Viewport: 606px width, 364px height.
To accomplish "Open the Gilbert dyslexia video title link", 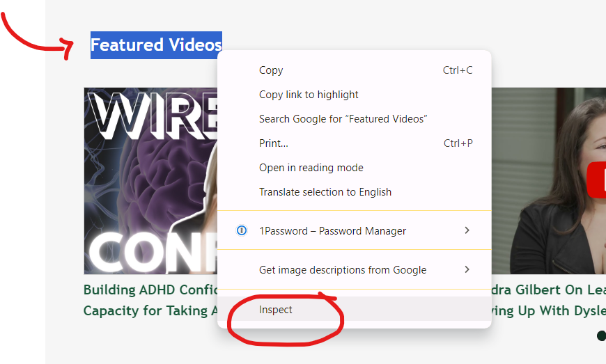I will 550,300.
